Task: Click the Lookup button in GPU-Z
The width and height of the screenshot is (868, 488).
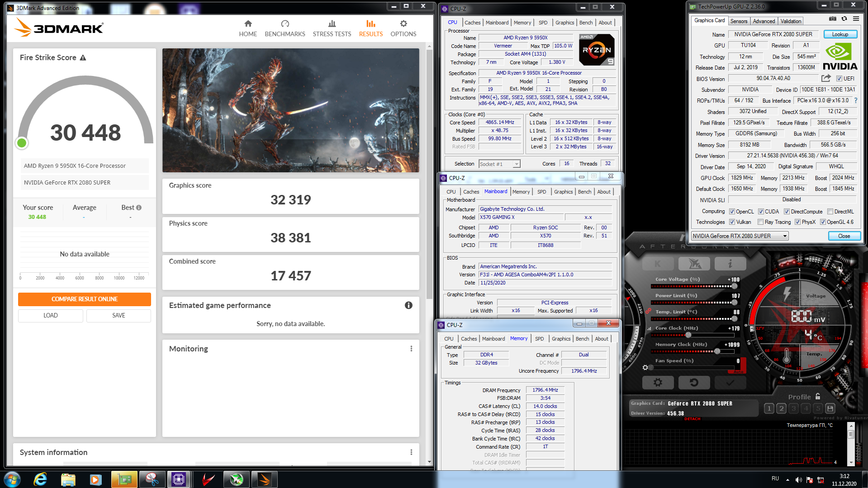Action: [x=840, y=34]
